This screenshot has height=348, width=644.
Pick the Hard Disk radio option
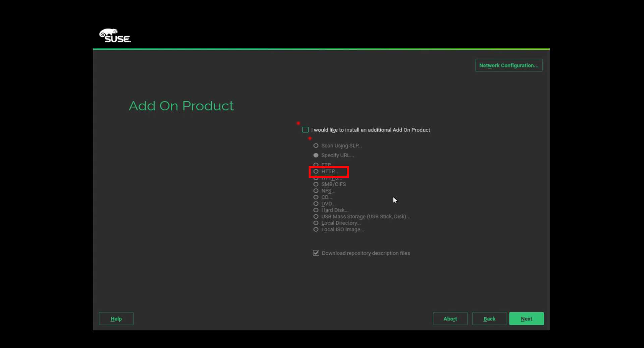coord(316,210)
